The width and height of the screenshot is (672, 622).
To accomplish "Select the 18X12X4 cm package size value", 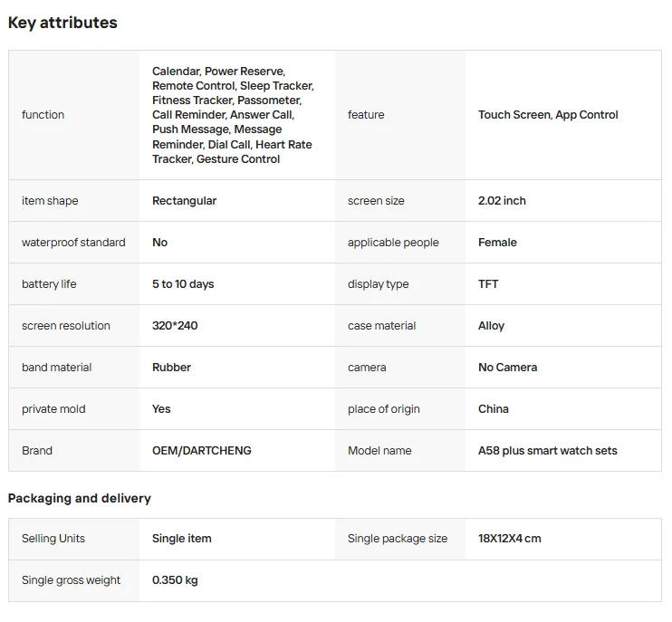I will tap(509, 539).
